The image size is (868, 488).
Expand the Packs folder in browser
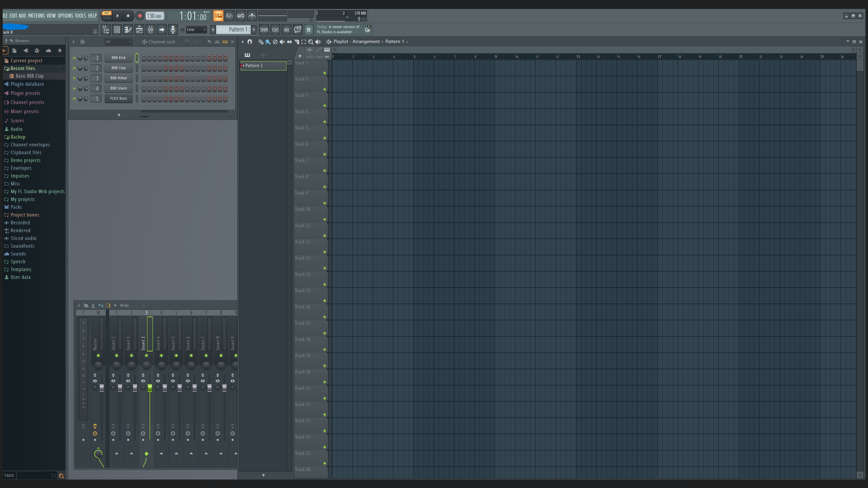pyautogui.click(x=16, y=207)
